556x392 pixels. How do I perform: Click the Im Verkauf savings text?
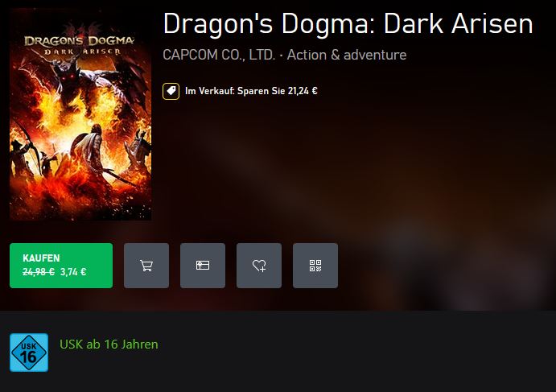pos(251,91)
